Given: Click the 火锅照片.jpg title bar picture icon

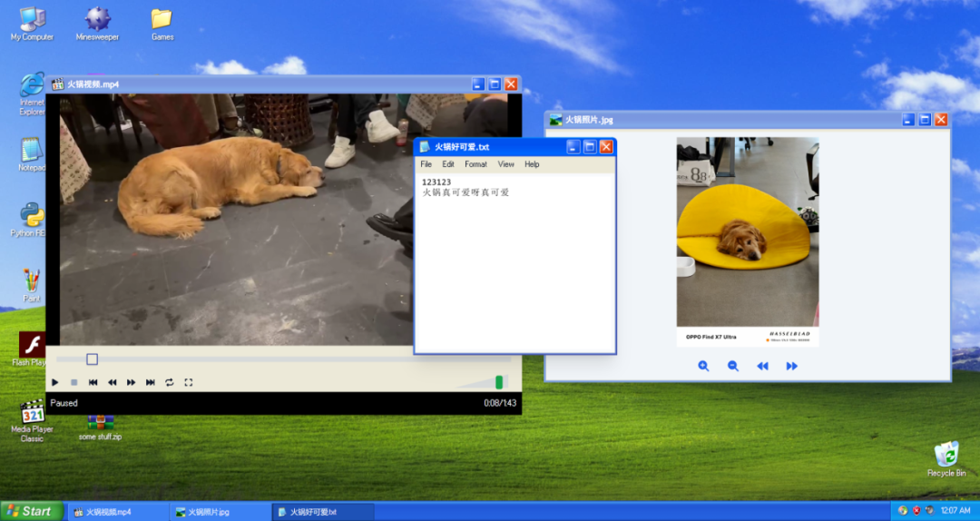Looking at the screenshot, I should (x=555, y=120).
